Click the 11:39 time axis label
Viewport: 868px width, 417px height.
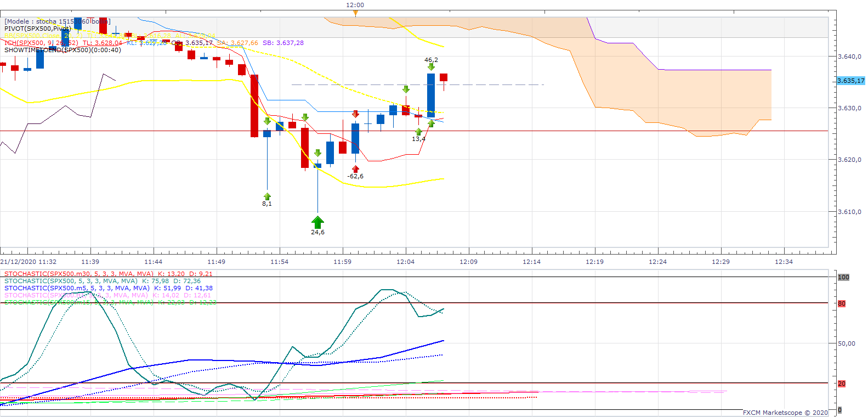(x=90, y=262)
